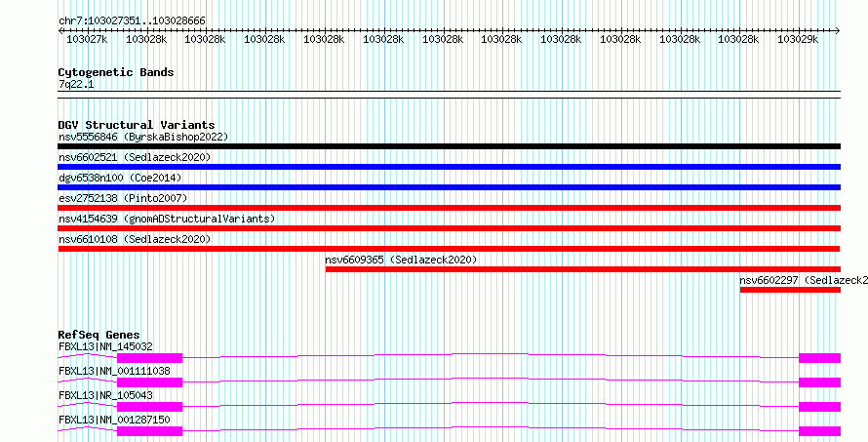
Task: Click the RefSeq Genes track heading
Action: pyautogui.click(x=99, y=335)
